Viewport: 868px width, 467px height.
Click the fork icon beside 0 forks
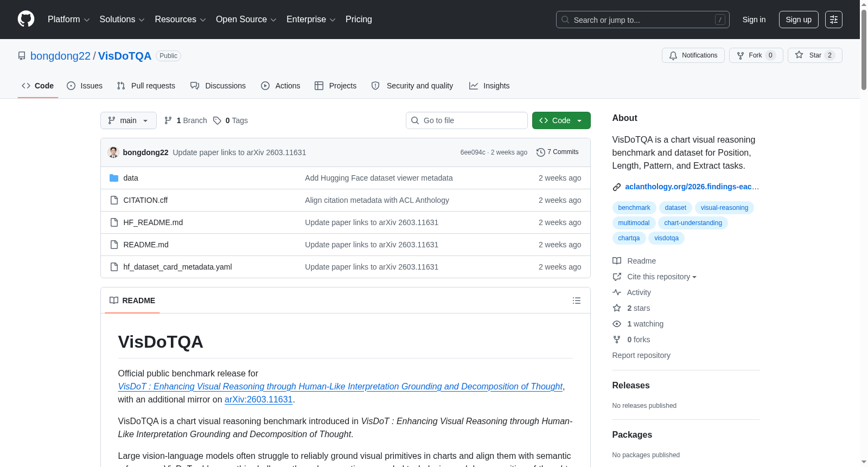(617, 340)
